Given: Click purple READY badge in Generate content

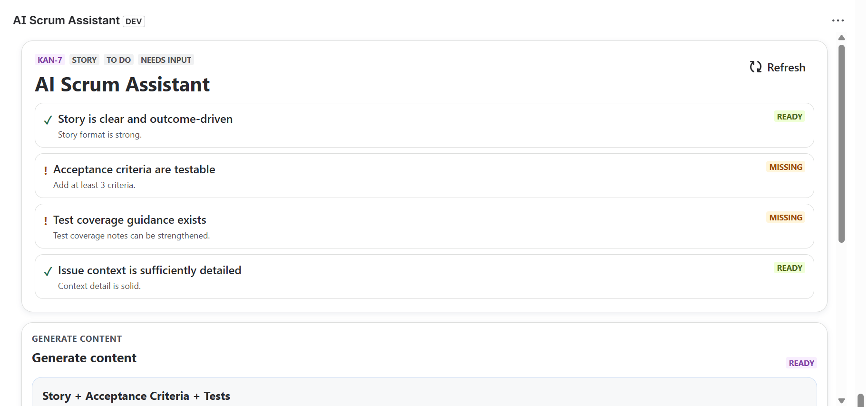Looking at the screenshot, I should 801,363.
